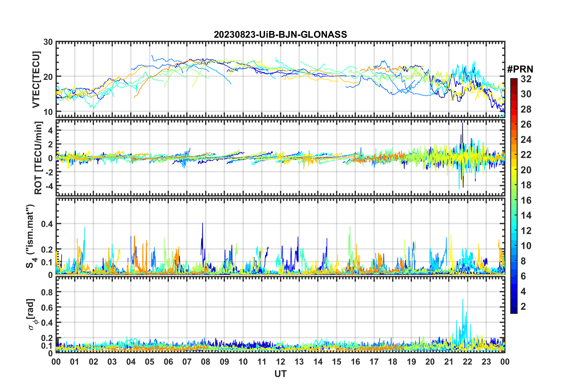Viewport: 561px width, 392px height.
Task: Select the "0.2" tick on the S4 axis
Action: 47,250
